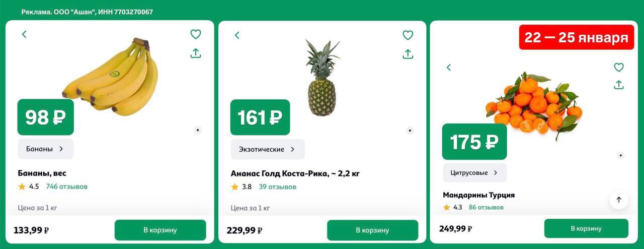Add pineapple to cart for 229,99 ₽
Screen dimensions: 644x249
point(372,230)
